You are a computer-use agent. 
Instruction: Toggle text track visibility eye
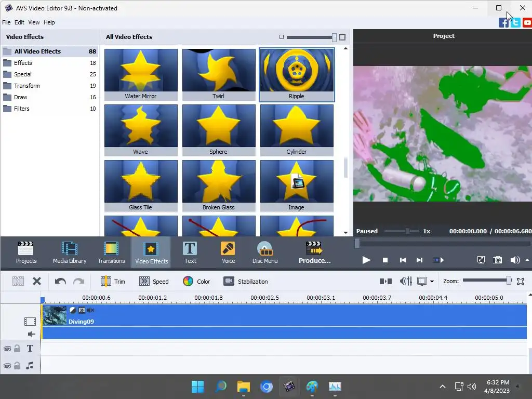coord(7,349)
